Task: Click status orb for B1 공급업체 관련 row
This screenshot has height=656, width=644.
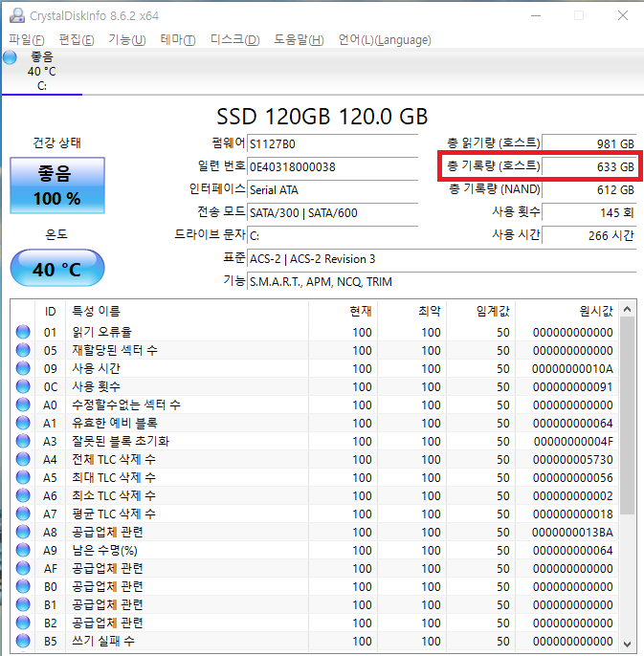Action: pyautogui.click(x=23, y=605)
